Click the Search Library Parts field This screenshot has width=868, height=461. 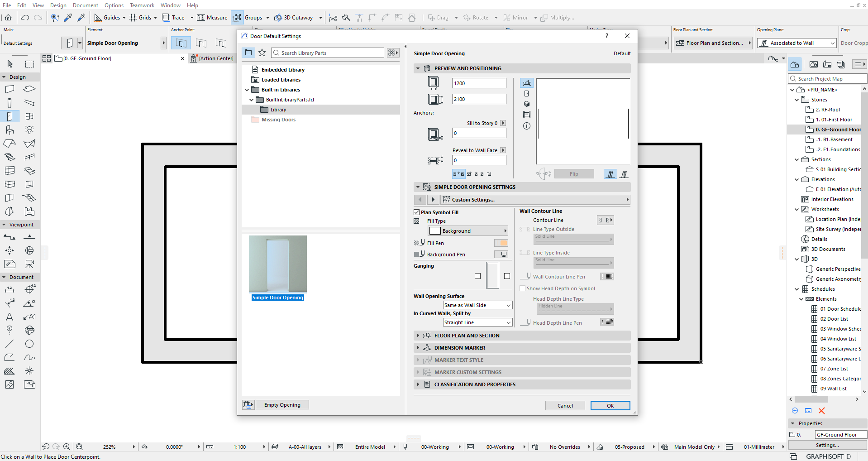pyautogui.click(x=328, y=53)
